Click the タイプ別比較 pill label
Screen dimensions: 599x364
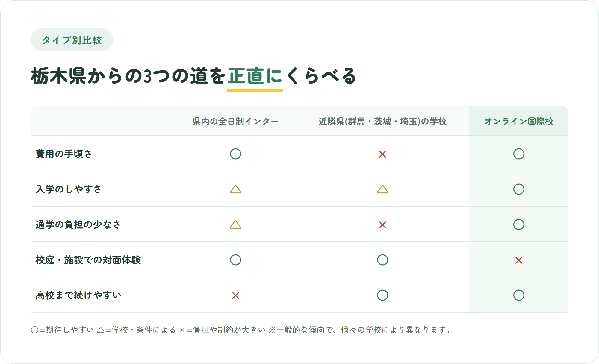72,40
